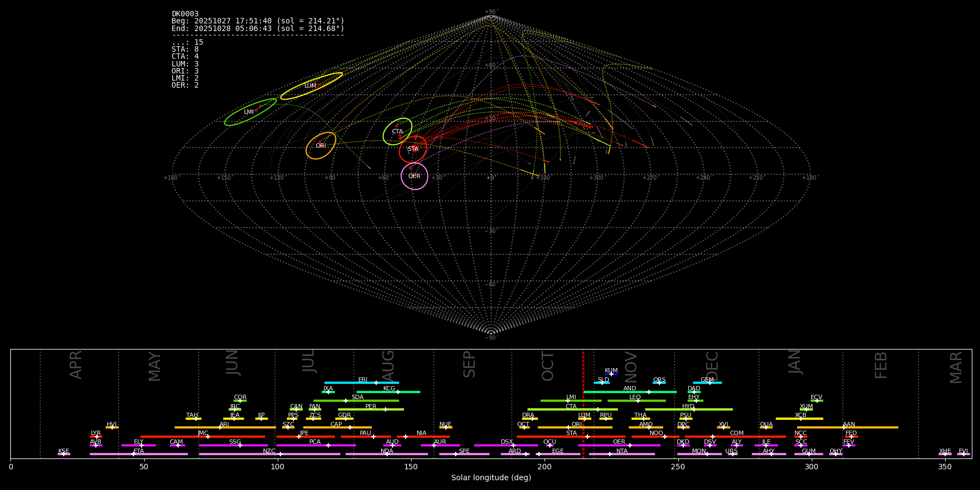Select the red STA radiant circle on map
The image size is (980, 490).
click(413, 149)
